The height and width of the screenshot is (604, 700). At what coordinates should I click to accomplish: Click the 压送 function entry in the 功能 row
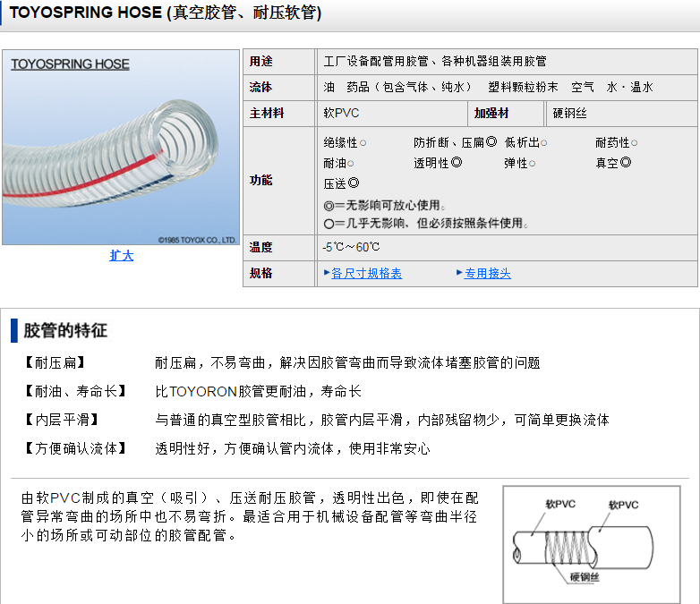pyautogui.click(x=341, y=183)
